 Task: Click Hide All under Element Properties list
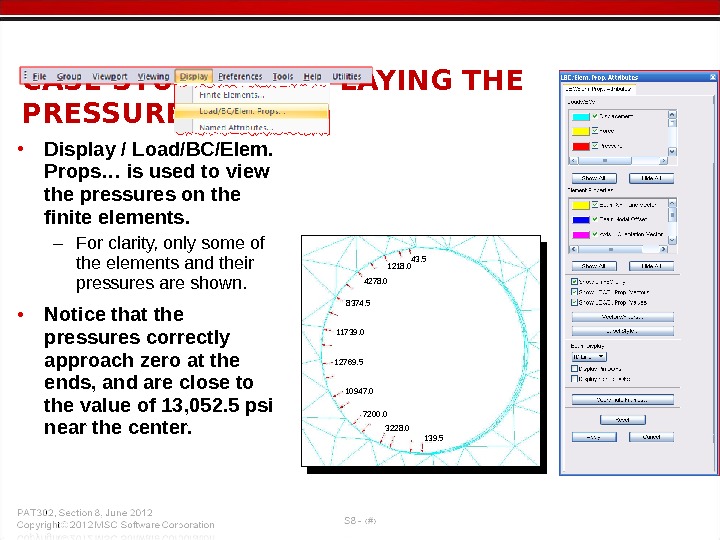pyautogui.click(x=651, y=266)
